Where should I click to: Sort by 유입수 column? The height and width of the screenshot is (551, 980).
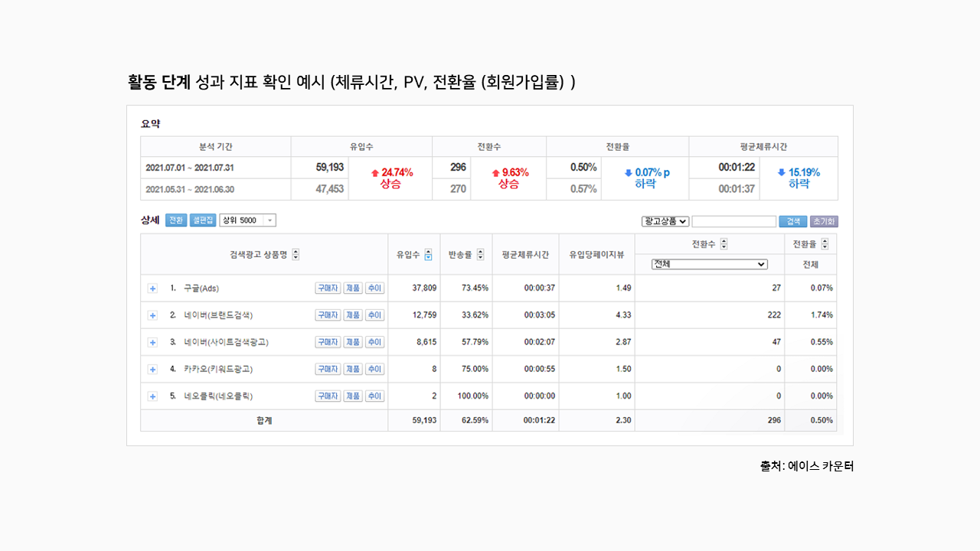coord(428,255)
